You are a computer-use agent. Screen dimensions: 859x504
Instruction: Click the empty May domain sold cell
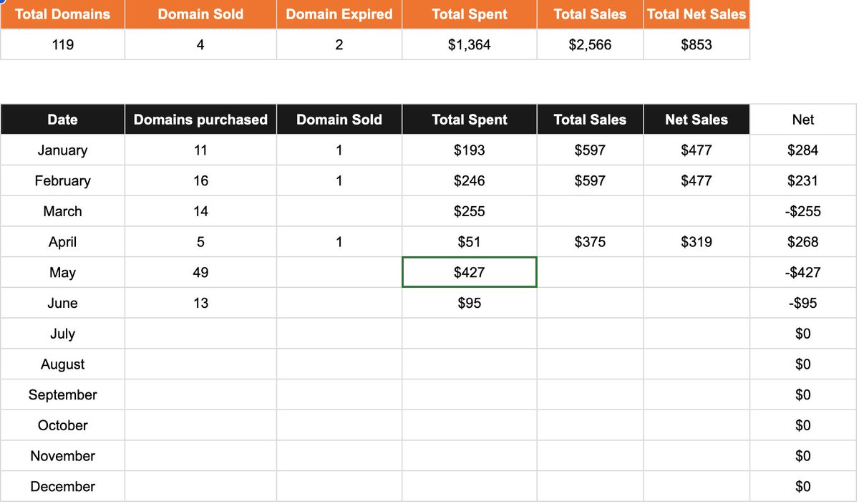coord(339,272)
